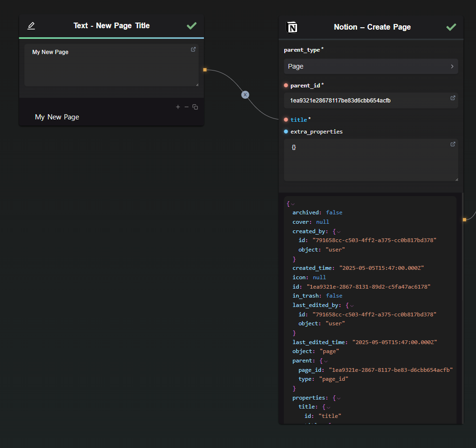The image size is (476, 448).
Task: Copy the Text node output value
Action: click(195, 107)
